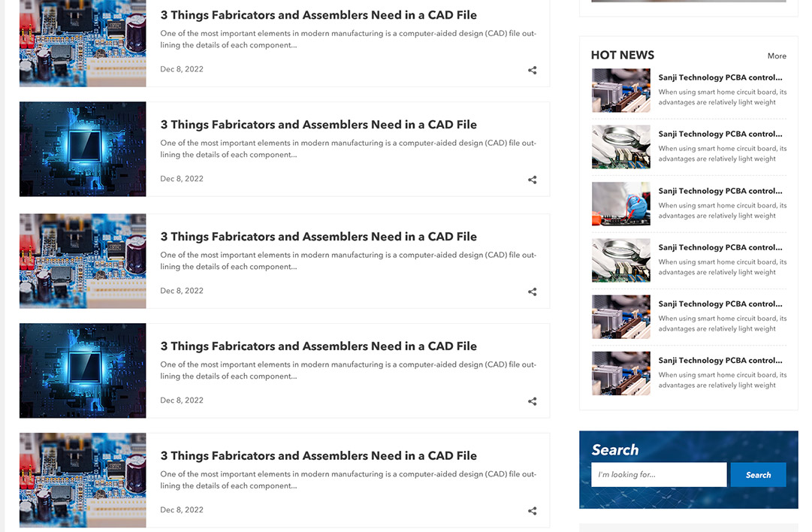Share the third article in the list

point(532,292)
